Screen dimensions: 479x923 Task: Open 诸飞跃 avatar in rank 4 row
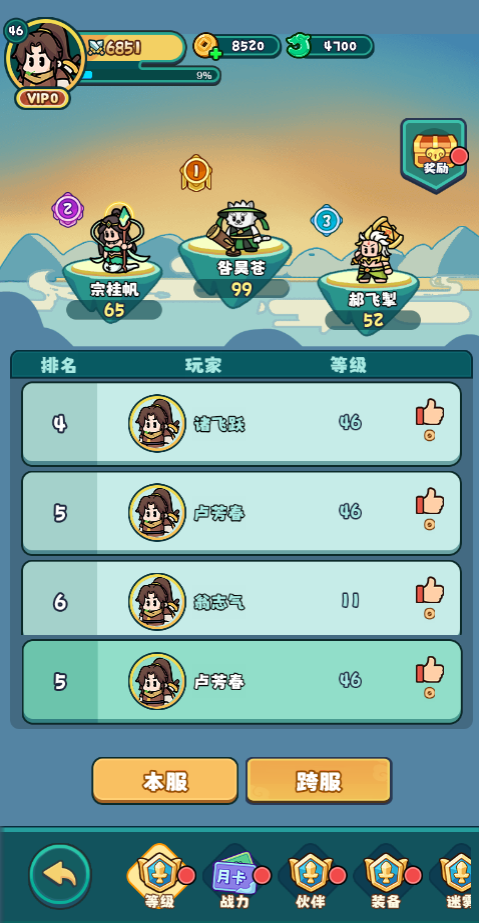click(157, 423)
